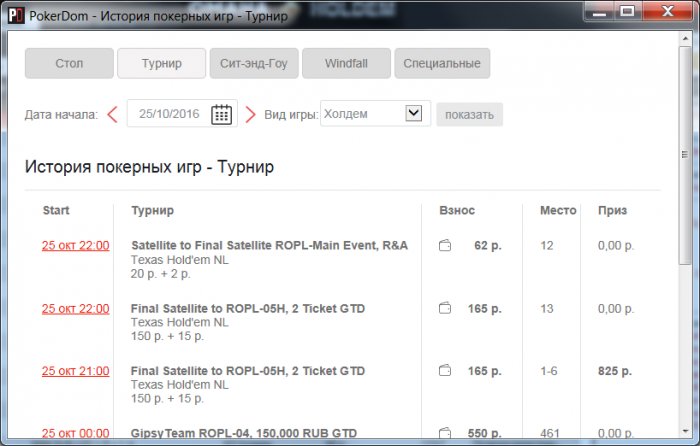Click 'GipsyTeam ROPL-04, 150,000 RUB GTD' title
The image size is (700, 446).
(244, 433)
